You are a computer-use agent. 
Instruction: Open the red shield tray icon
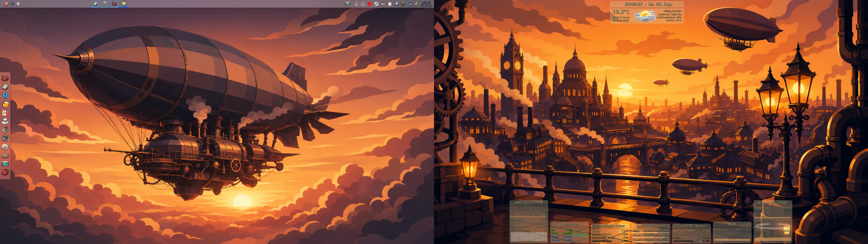click(x=370, y=4)
